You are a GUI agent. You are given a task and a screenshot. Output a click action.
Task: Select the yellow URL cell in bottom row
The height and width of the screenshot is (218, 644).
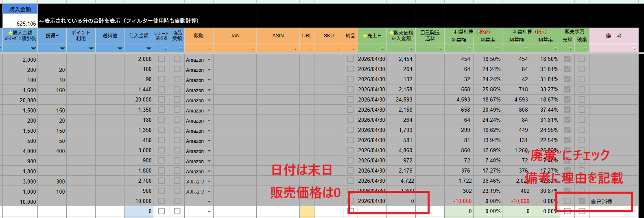click(x=307, y=211)
